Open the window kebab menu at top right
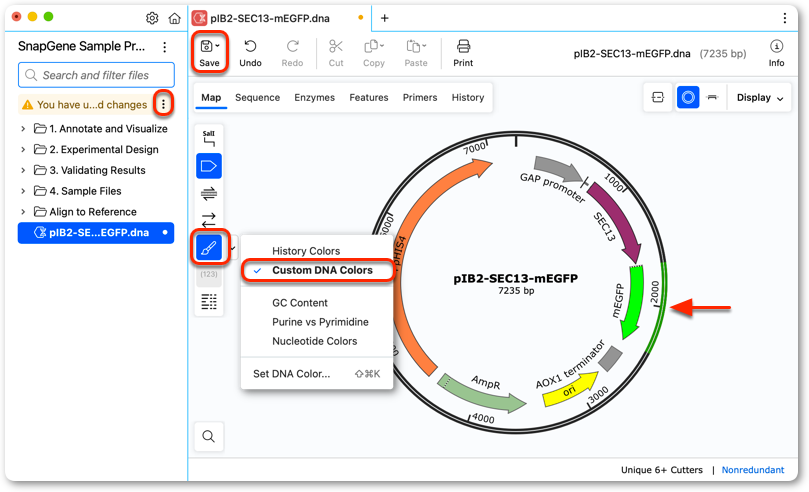 [785, 19]
